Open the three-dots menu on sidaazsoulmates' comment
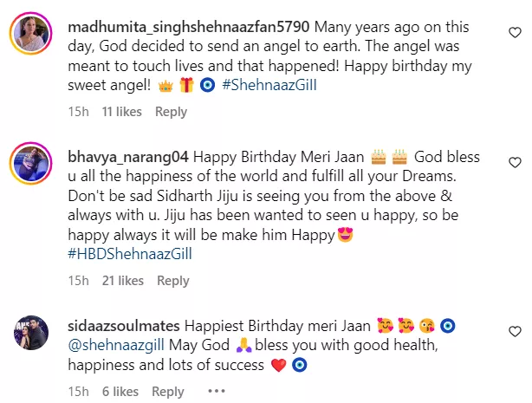This screenshot has height=403, width=532. [x=217, y=392]
